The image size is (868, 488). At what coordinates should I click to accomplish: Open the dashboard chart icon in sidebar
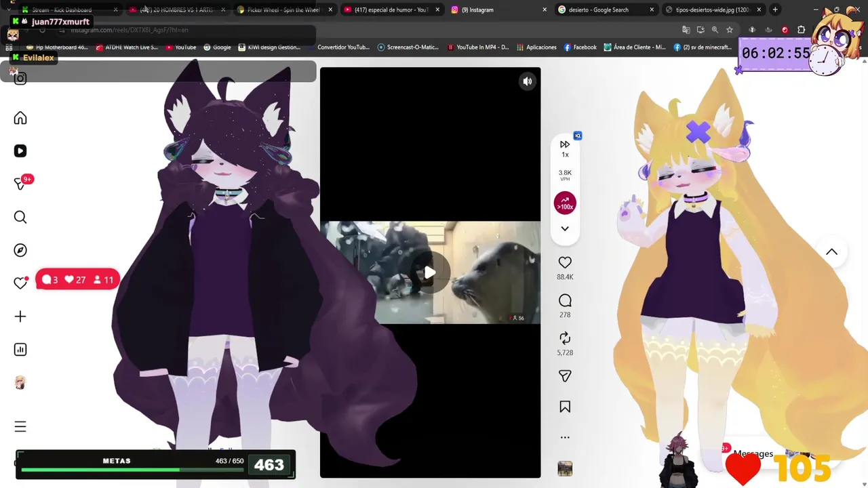coord(20,350)
